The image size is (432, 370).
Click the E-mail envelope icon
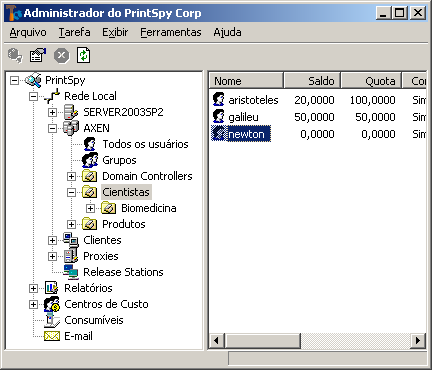point(52,336)
